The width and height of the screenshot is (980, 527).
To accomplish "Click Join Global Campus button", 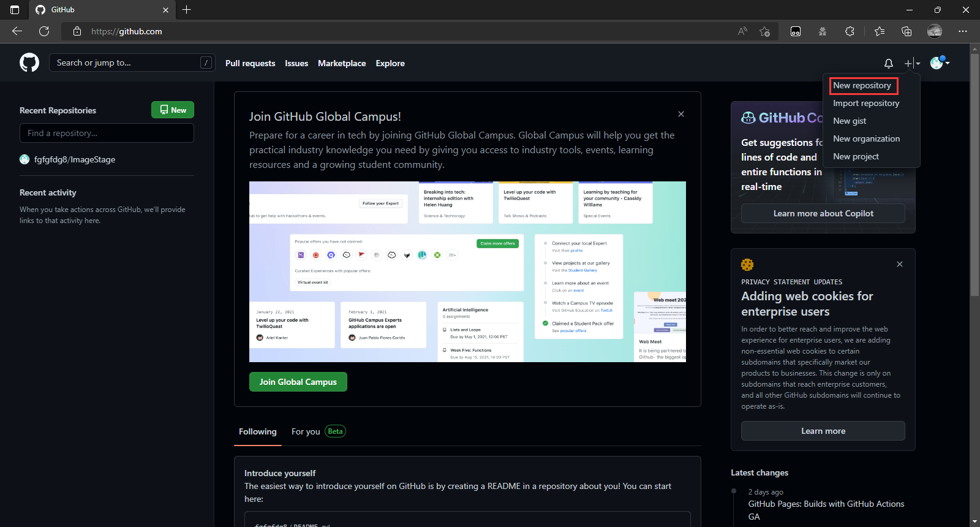I will (298, 382).
